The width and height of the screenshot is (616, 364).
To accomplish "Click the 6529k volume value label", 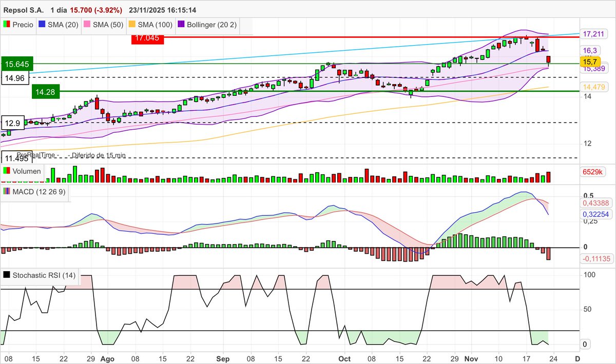I will (594, 173).
